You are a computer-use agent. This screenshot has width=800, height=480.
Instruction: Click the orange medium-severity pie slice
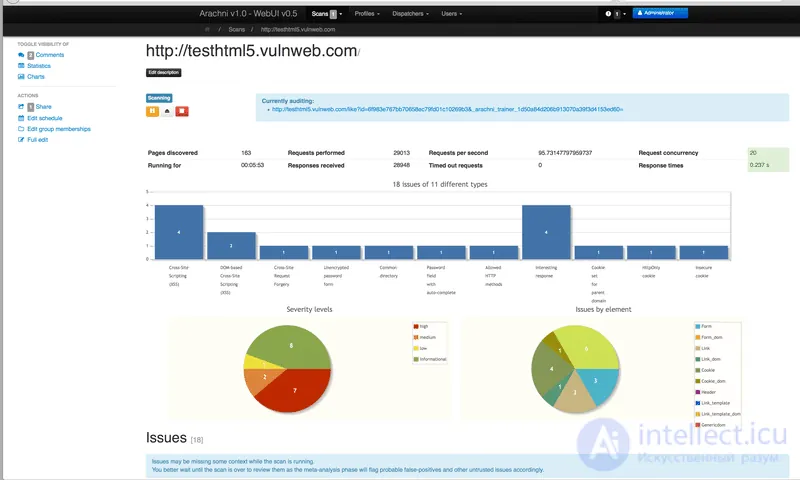point(263,378)
